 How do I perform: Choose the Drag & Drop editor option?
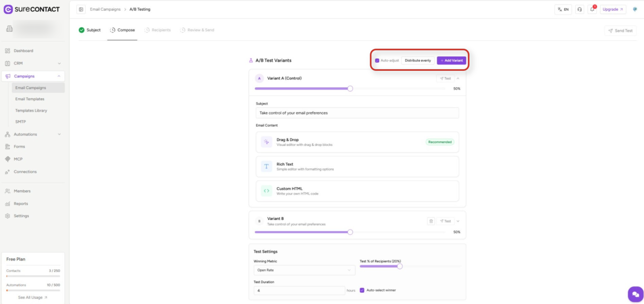[x=357, y=142]
